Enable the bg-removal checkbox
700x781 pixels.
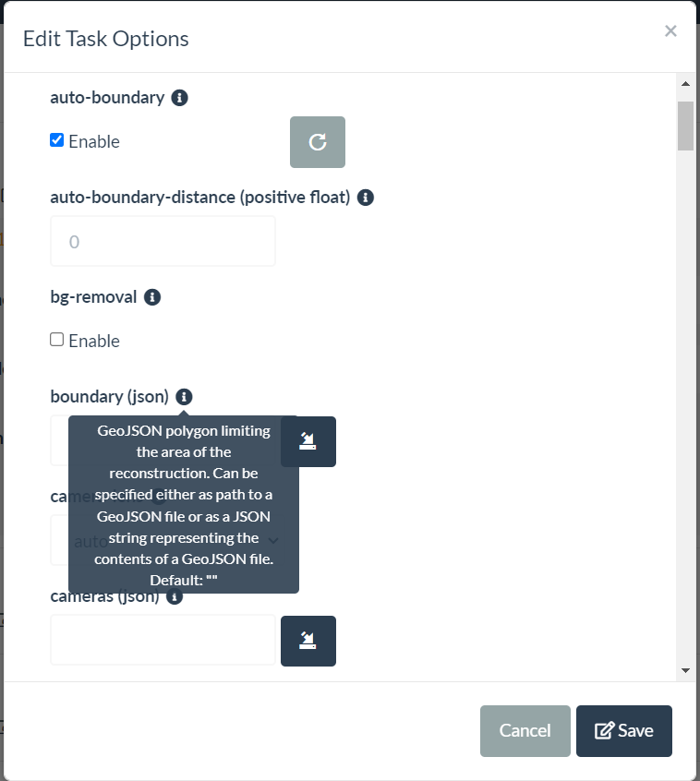[57, 340]
